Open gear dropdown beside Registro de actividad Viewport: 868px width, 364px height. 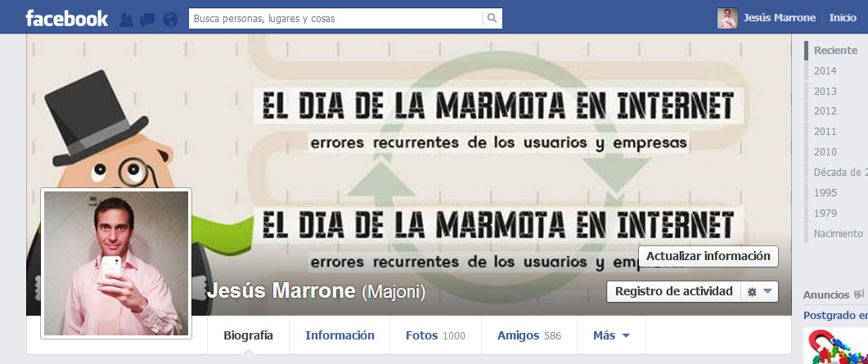(759, 291)
